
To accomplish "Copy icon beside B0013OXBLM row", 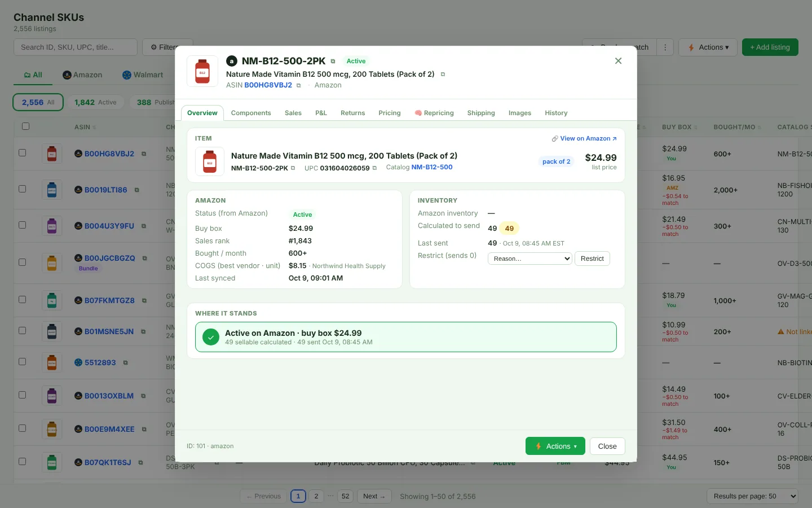I will [x=143, y=396].
